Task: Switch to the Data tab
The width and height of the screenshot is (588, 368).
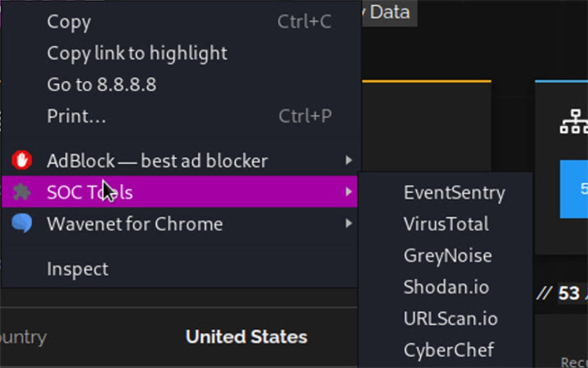Action: coord(390,12)
